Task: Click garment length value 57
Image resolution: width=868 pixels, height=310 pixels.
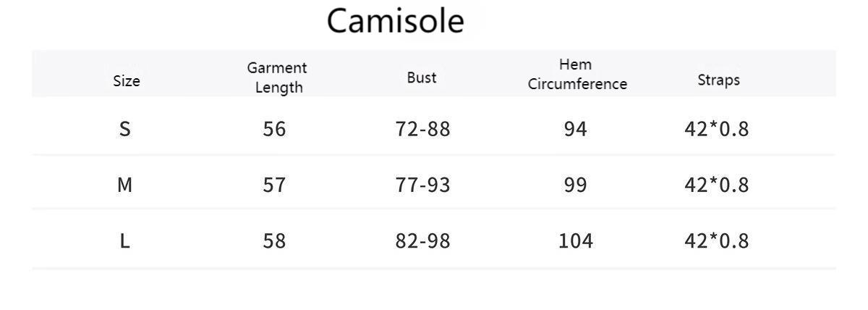Action: tap(275, 185)
